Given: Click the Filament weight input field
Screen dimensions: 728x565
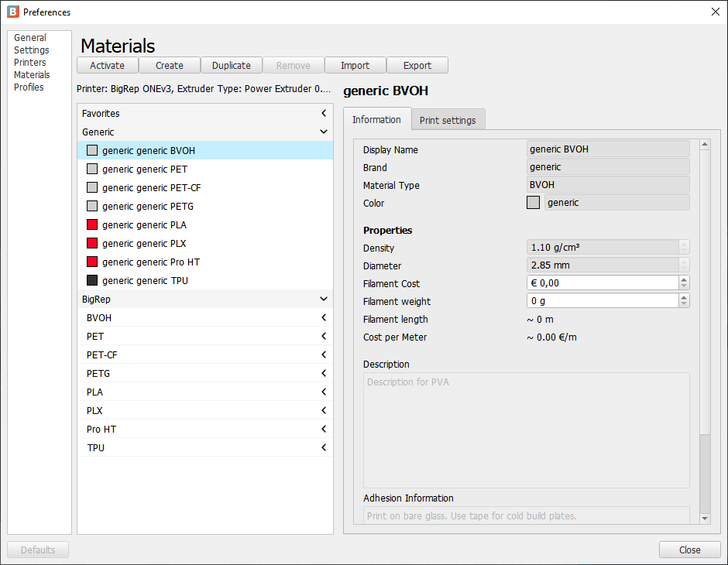Looking at the screenshot, I should [603, 300].
